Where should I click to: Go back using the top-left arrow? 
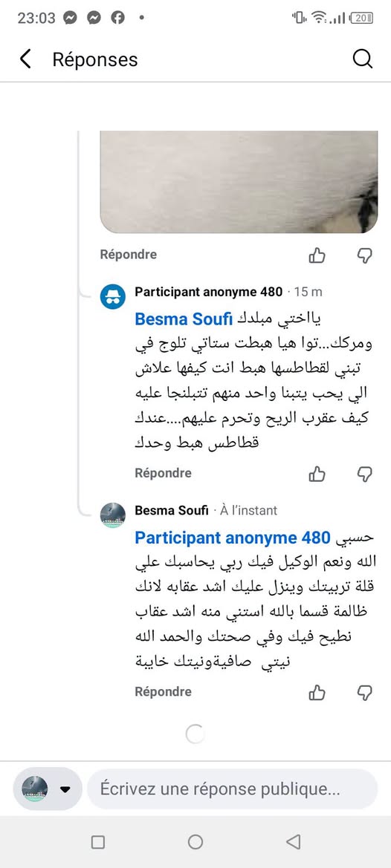tap(25, 59)
